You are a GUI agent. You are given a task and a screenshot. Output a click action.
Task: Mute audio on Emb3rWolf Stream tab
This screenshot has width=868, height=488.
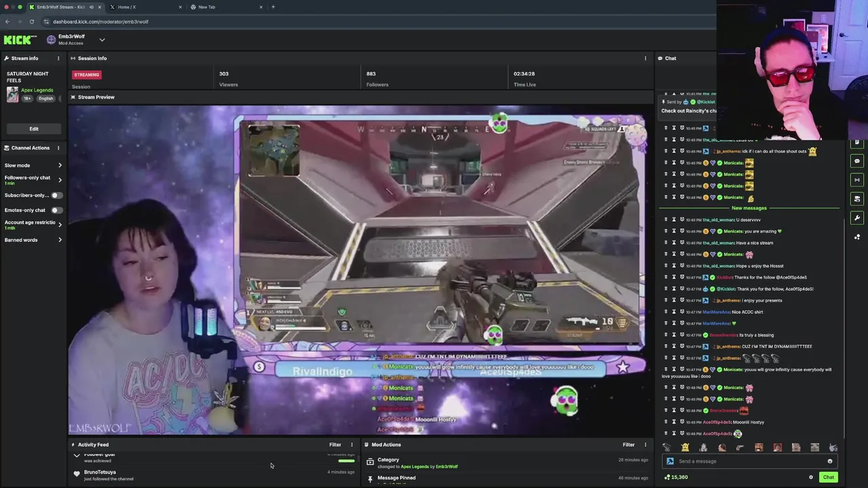92,7
